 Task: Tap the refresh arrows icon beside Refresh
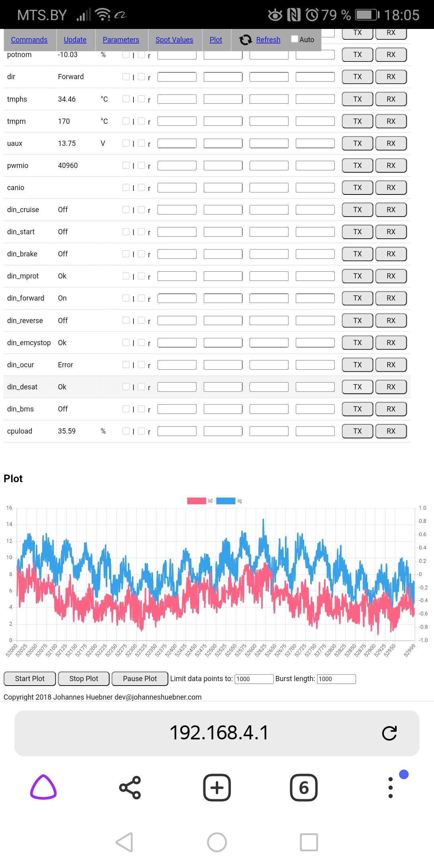[x=245, y=40]
